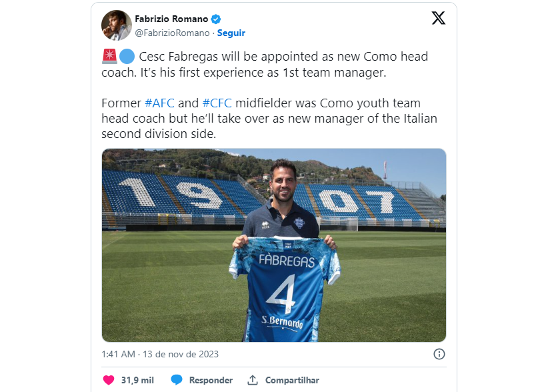
Task: Click the info circle icon
Action: coord(439,354)
